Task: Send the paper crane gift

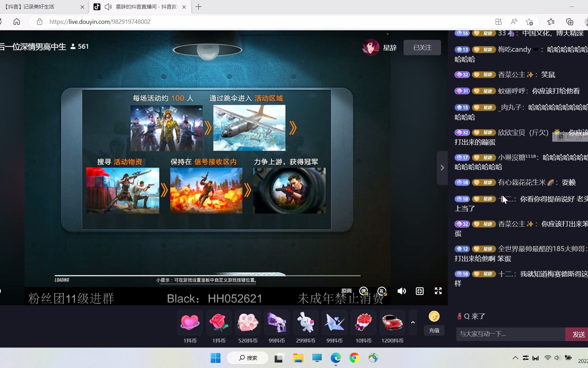Action: (334, 322)
